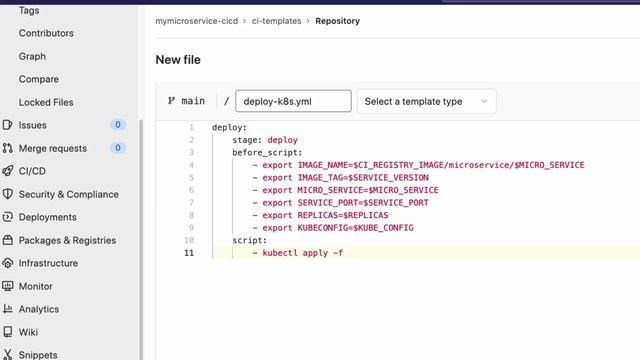Click the Analytics chart icon
This screenshot has width=640, height=360.
click(7, 309)
